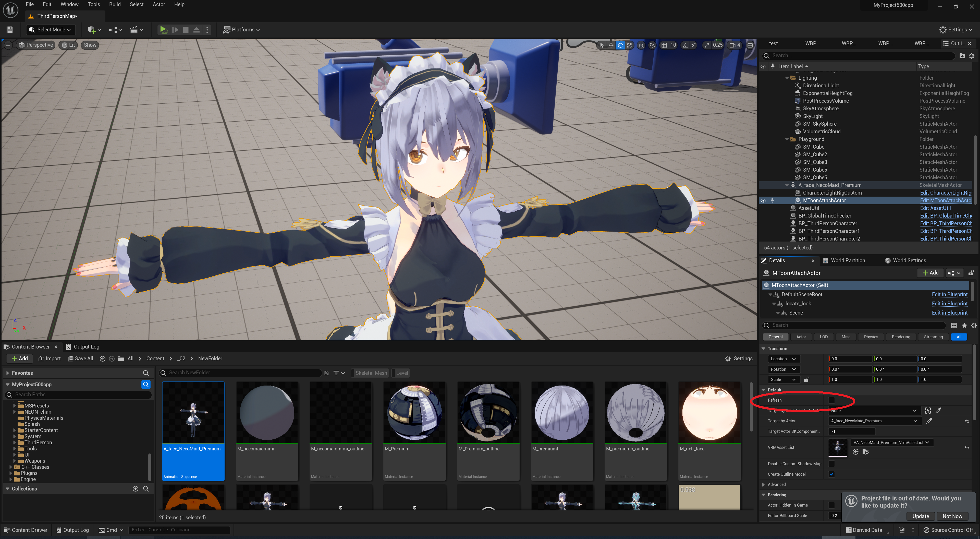Uncheck Create Outline Model checkbox
This screenshot has width=980, height=539.
point(832,474)
